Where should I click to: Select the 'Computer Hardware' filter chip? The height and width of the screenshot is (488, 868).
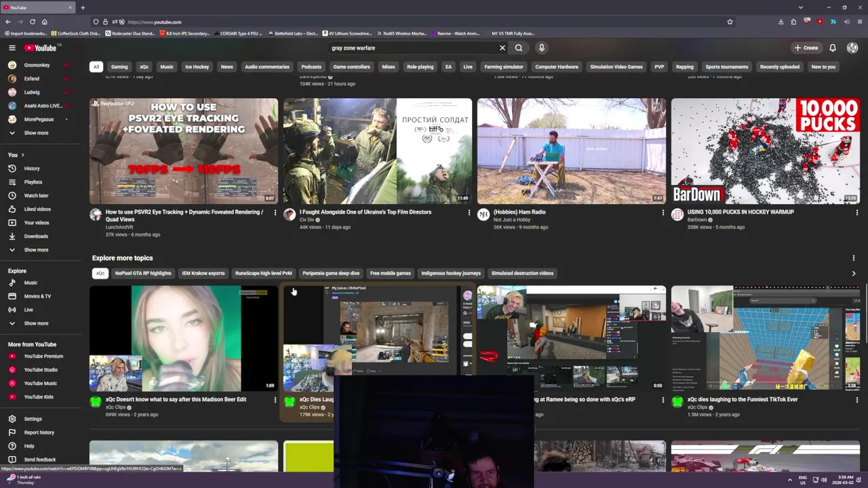(557, 67)
